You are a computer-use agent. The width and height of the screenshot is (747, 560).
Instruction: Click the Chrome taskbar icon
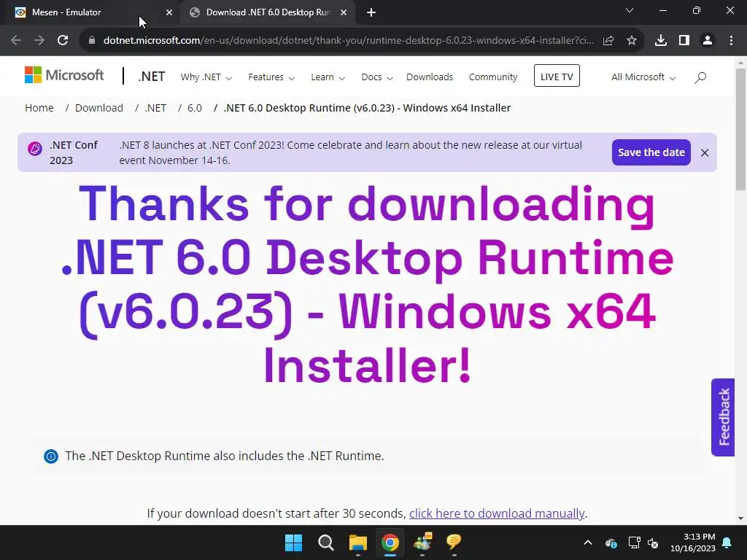(x=390, y=542)
